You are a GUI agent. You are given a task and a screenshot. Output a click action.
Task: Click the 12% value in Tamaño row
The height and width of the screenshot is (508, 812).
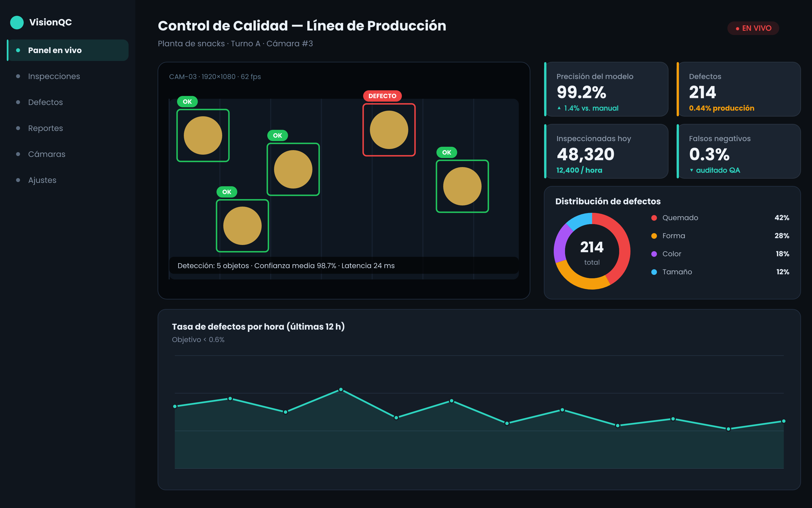tap(782, 272)
